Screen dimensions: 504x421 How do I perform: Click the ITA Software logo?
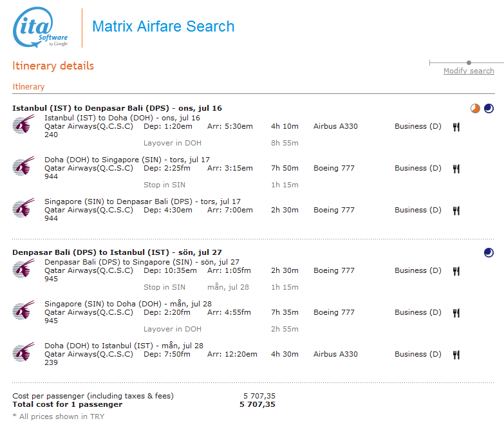(x=41, y=28)
